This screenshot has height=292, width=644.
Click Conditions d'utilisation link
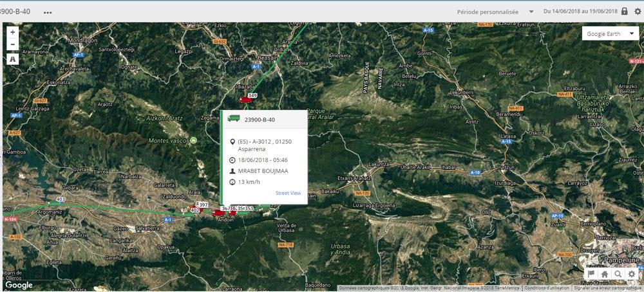546,288
